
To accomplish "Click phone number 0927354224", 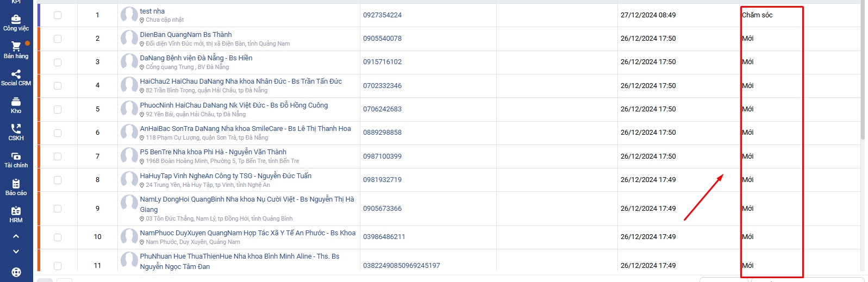I will pyautogui.click(x=383, y=15).
